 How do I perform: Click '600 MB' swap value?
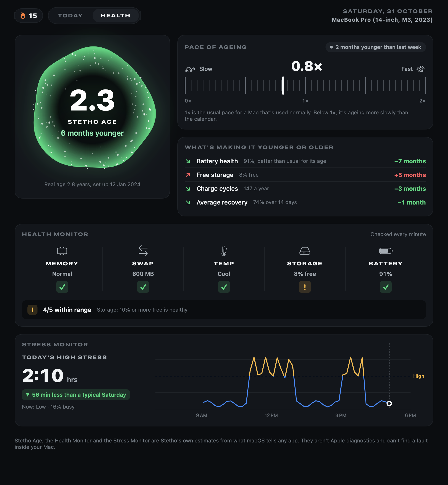(x=143, y=274)
